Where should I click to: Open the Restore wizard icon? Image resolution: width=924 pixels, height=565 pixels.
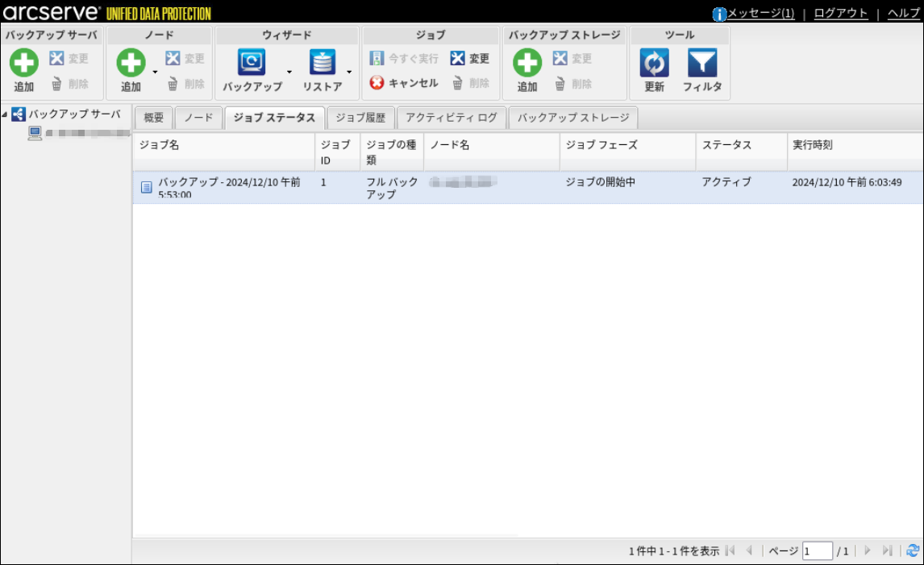[323, 63]
